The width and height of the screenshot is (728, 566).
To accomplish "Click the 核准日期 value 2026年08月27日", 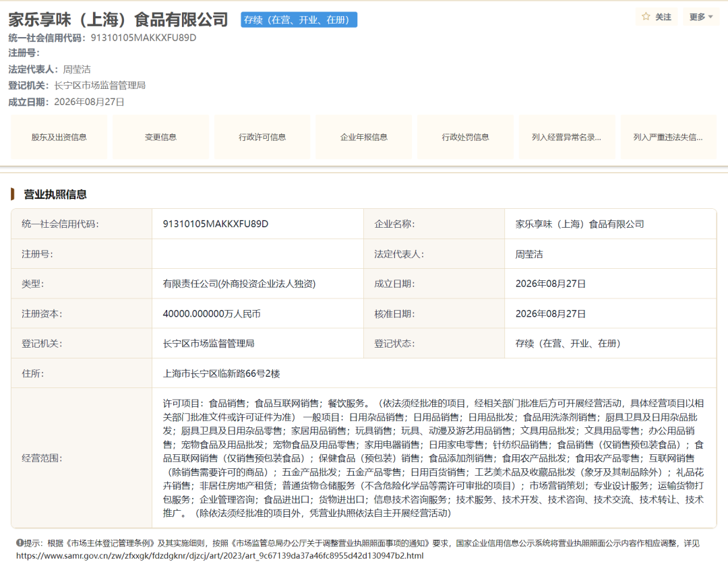I will click(551, 313).
